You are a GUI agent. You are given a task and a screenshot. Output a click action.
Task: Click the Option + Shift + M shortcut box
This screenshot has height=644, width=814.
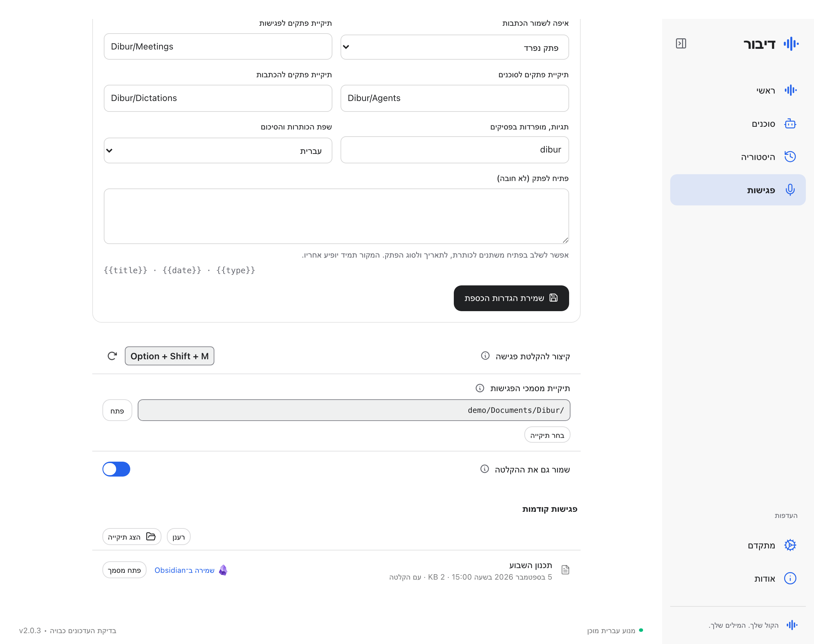click(169, 356)
